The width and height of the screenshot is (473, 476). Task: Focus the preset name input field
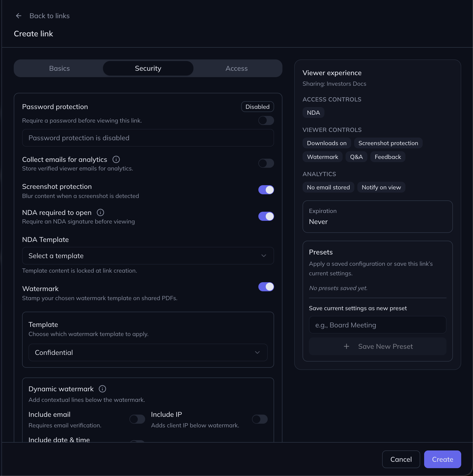(377, 325)
